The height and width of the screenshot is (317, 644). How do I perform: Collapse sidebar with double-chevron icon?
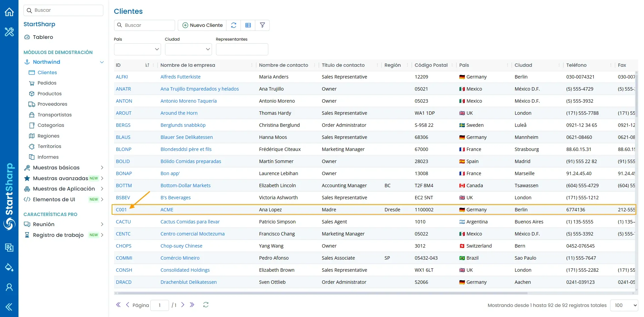pyautogui.click(x=9, y=307)
